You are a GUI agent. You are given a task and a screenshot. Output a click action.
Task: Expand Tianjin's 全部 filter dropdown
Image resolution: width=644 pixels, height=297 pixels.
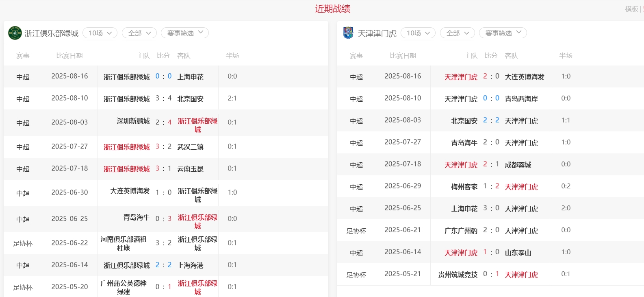tap(457, 33)
